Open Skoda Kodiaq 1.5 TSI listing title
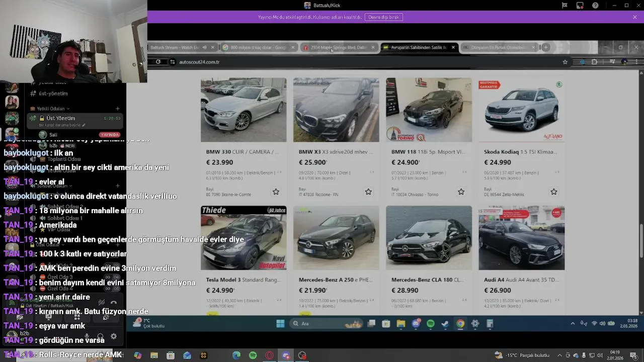The width and height of the screenshot is (644, 362). tap(520, 152)
